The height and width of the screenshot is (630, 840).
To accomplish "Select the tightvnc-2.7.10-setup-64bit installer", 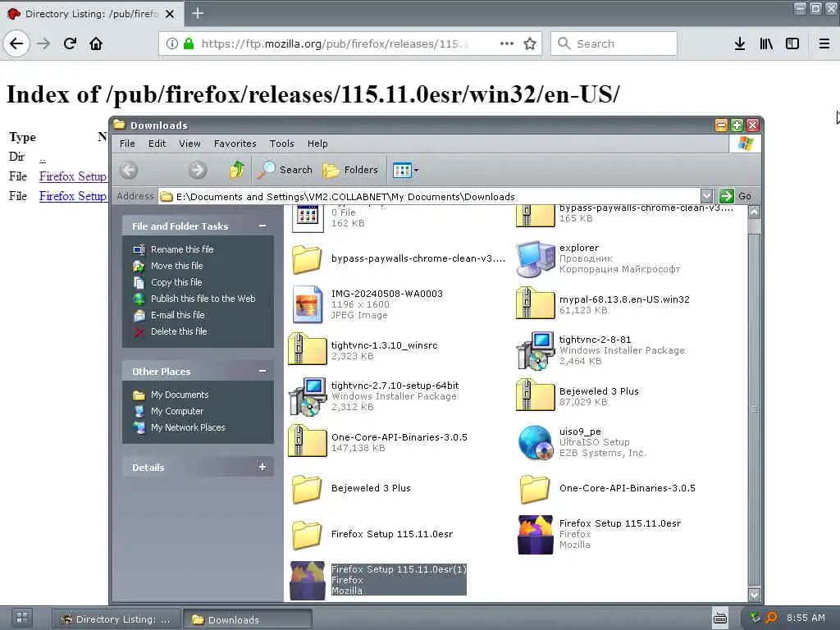I will pyautogui.click(x=374, y=396).
